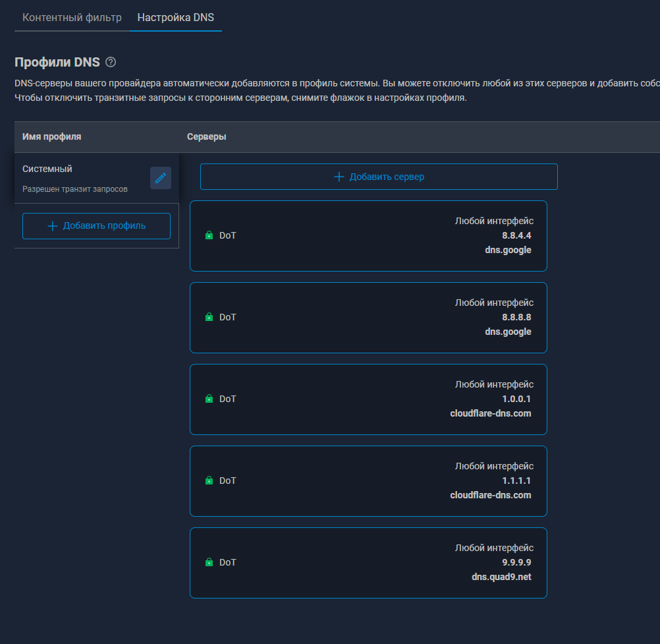660x644 pixels.
Task: Click green lock icon on 1.1.1.1 server
Action: (x=209, y=481)
